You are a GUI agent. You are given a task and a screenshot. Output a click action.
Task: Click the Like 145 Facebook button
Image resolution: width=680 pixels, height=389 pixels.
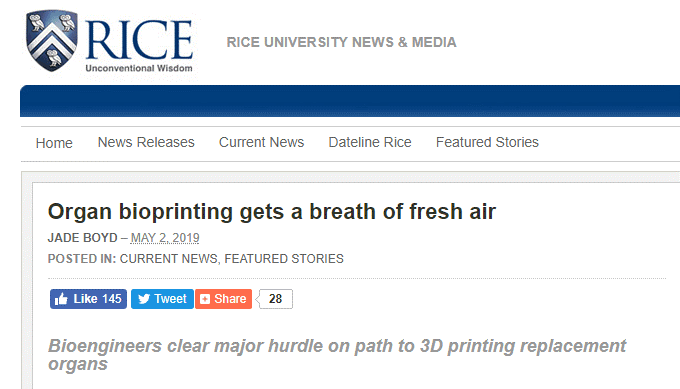[88, 299]
